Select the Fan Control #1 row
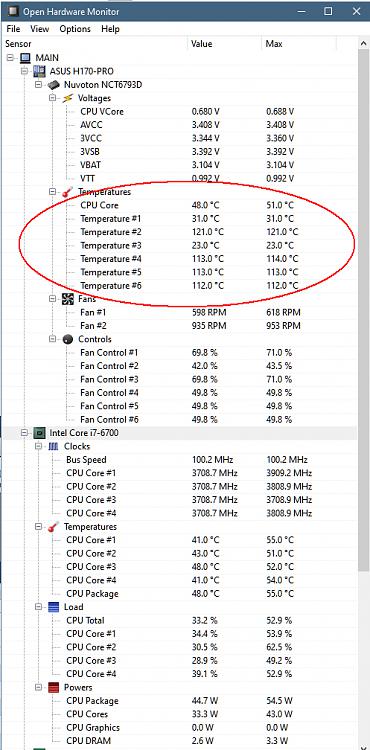 click(x=179, y=353)
